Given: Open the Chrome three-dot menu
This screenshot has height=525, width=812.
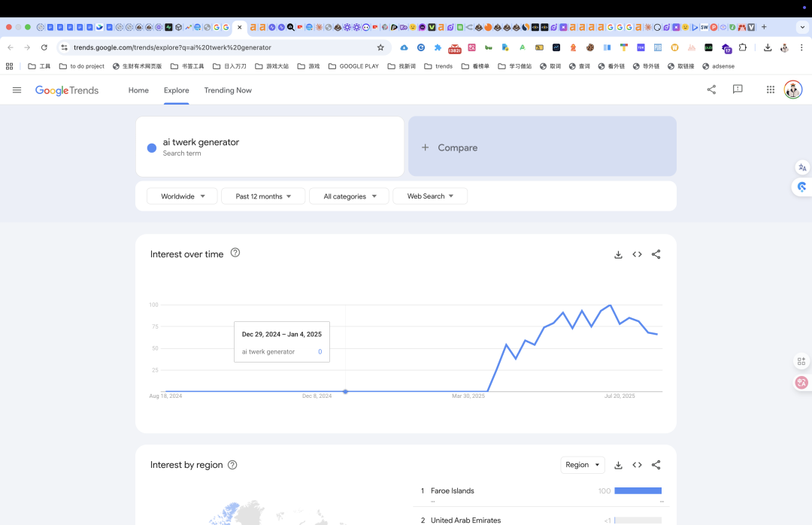Looking at the screenshot, I should point(801,47).
